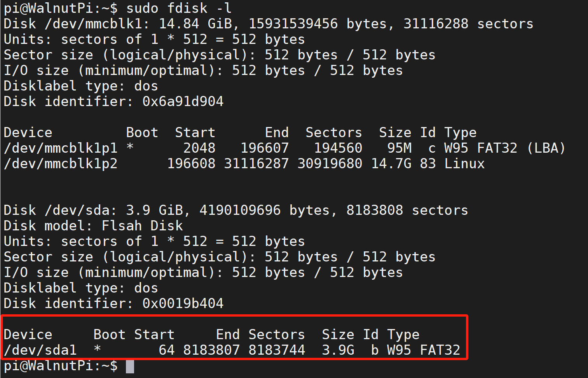Click device name '/dev/mmcblk1p2'

click(x=61, y=164)
